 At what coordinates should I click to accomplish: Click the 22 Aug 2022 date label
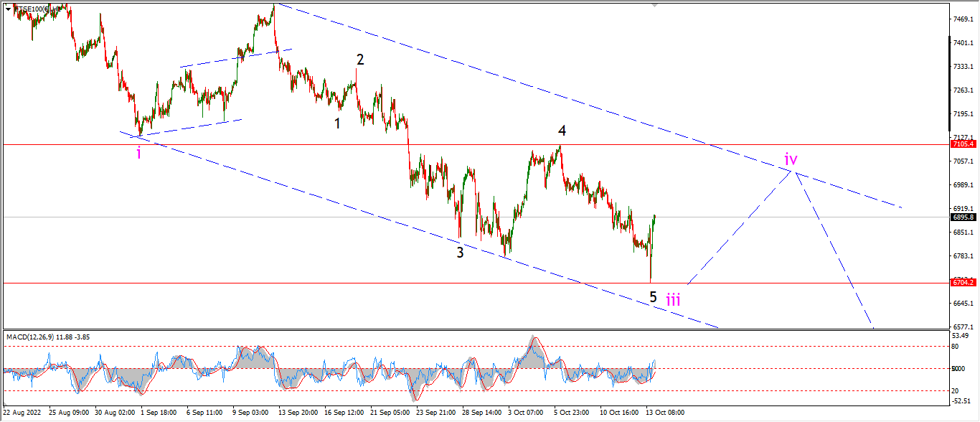point(22,413)
